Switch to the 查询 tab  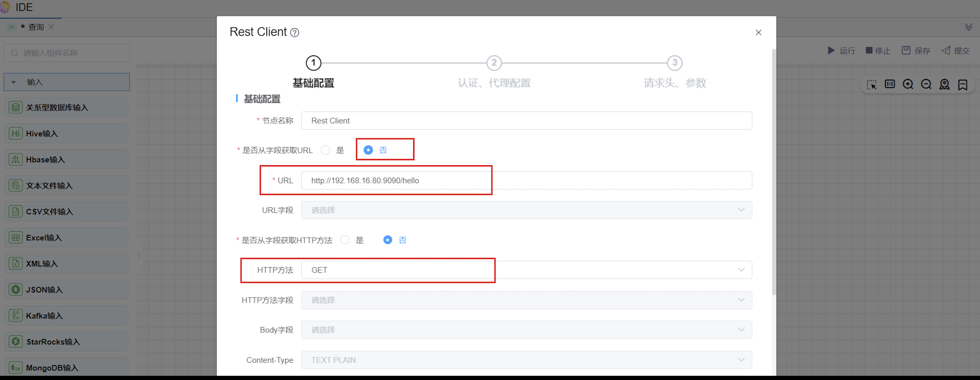click(x=36, y=27)
